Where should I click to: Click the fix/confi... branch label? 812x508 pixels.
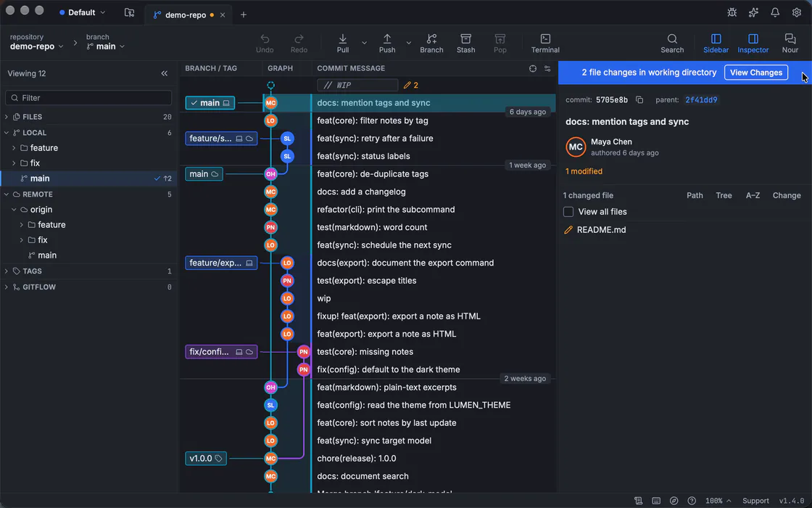tap(221, 351)
